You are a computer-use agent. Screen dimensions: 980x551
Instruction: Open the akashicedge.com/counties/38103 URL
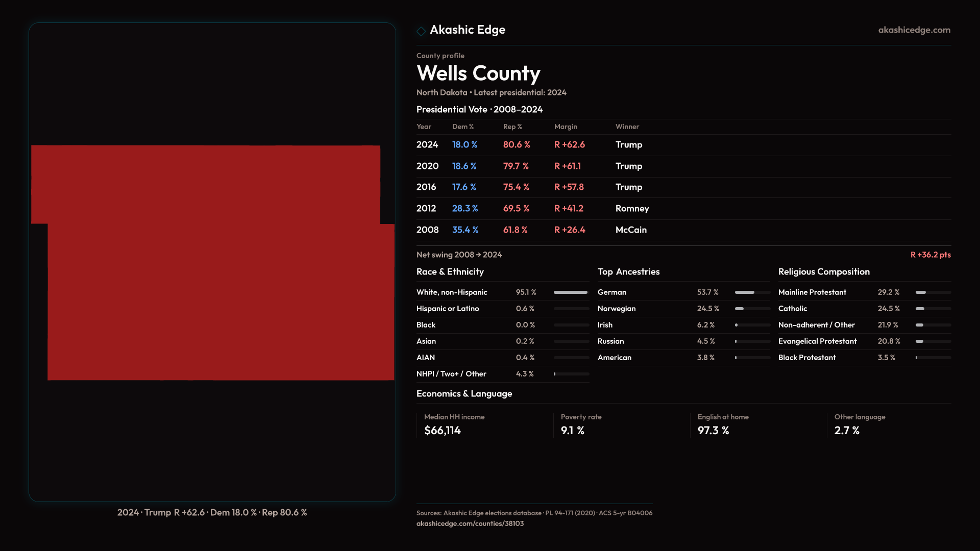[x=470, y=523]
